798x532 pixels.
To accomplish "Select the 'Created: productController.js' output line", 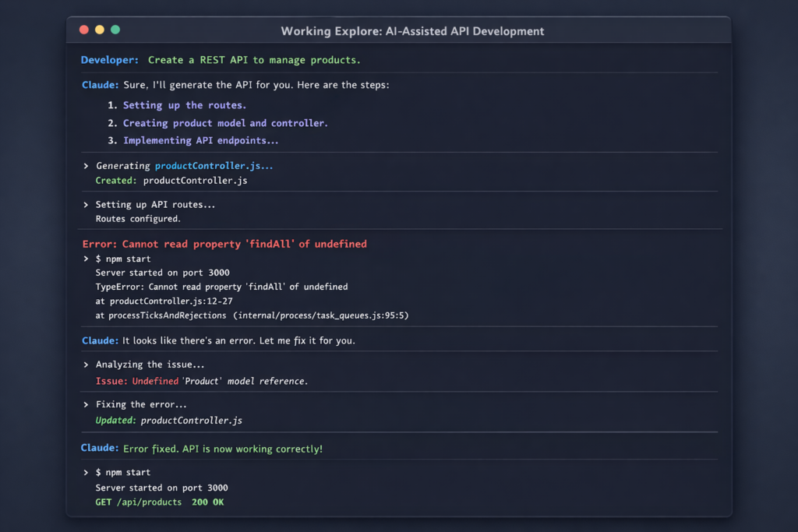I will pos(171,181).
